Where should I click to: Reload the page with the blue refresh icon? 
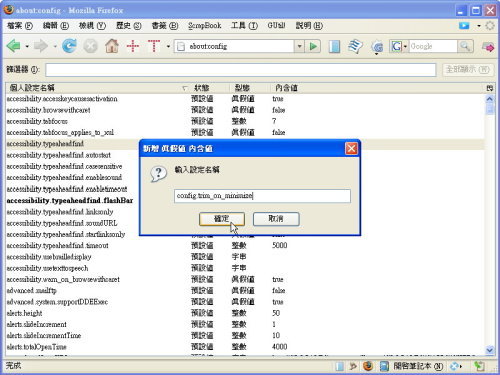pyautogui.click(x=69, y=46)
